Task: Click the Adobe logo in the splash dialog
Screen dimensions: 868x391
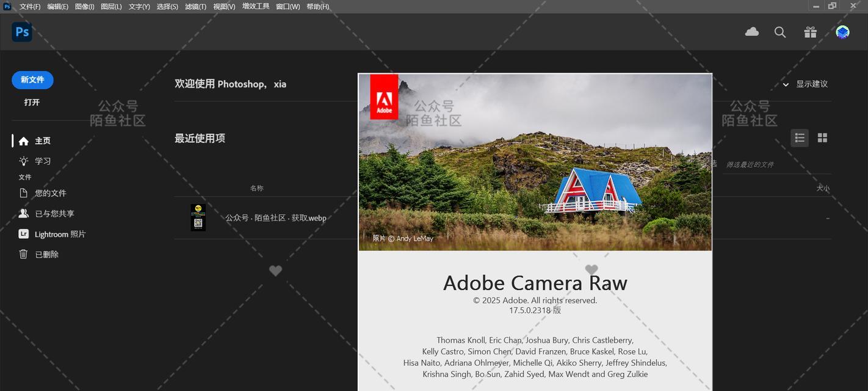Action: [384, 97]
